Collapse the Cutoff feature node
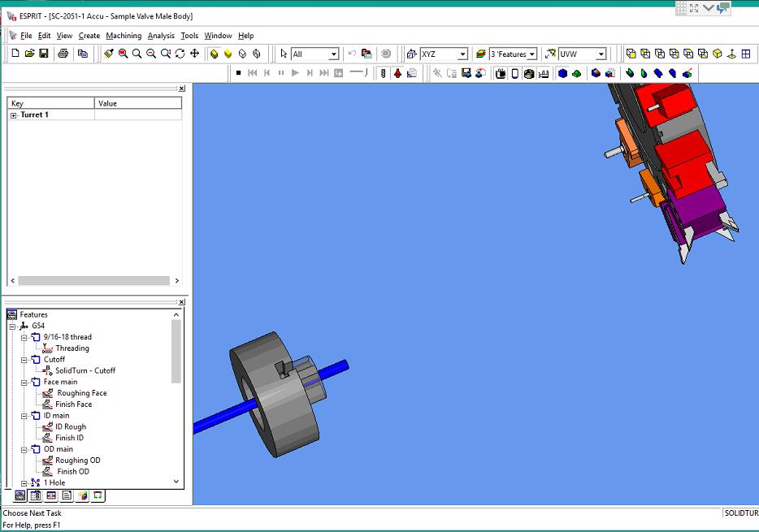Screen dimensions: 759x532 (24, 360)
